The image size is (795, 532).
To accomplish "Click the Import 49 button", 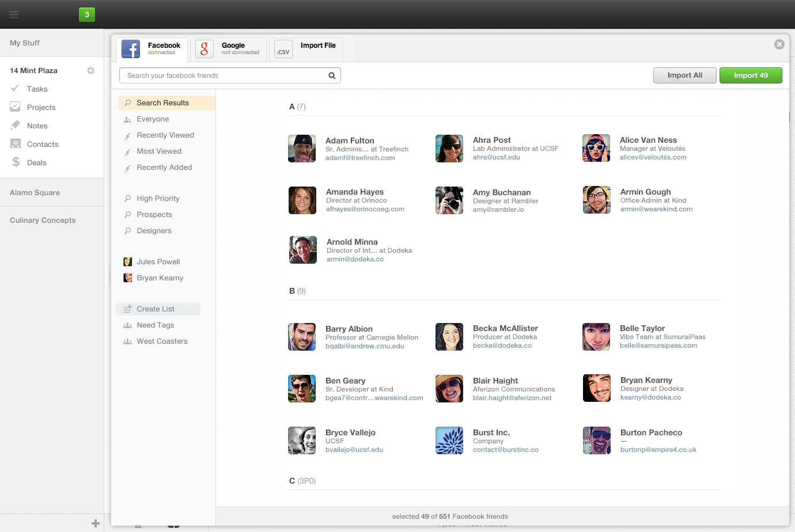I will [751, 75].
